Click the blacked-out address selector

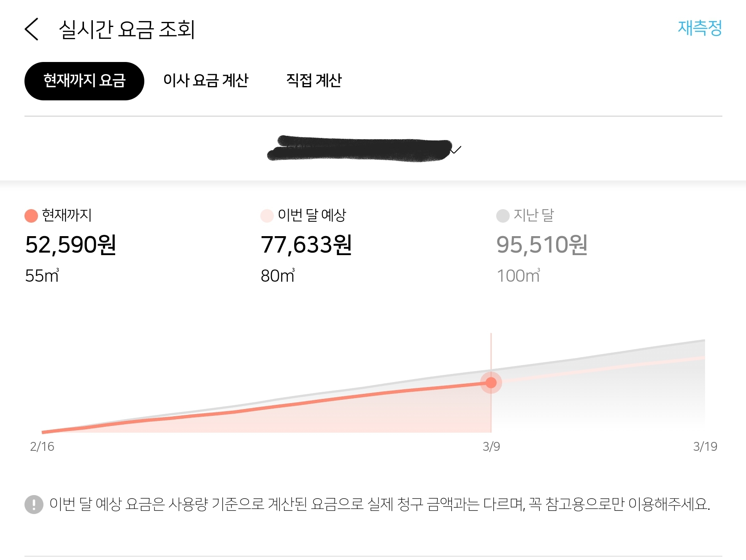[x=359, y=149]
